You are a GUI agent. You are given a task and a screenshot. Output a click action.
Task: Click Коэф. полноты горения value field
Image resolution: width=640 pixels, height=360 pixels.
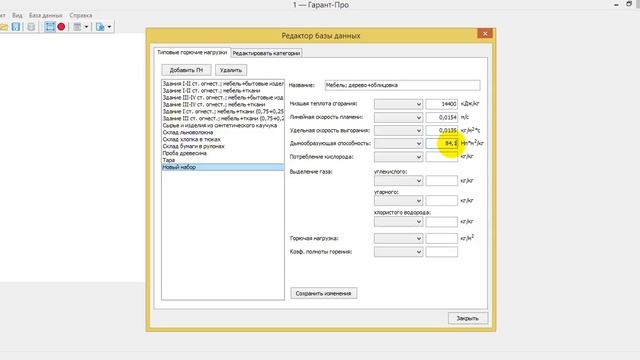(442, 252)
